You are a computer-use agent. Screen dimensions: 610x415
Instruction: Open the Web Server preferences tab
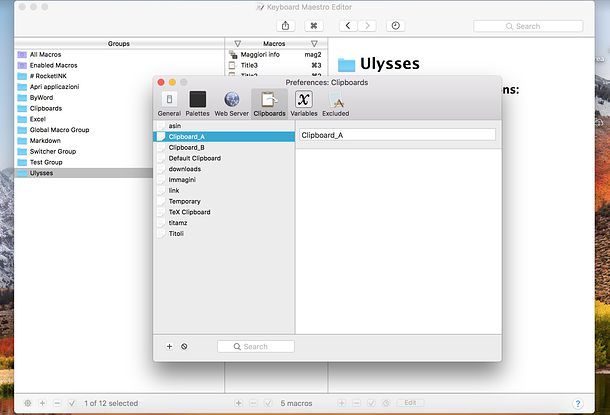(x=231, y=104)
